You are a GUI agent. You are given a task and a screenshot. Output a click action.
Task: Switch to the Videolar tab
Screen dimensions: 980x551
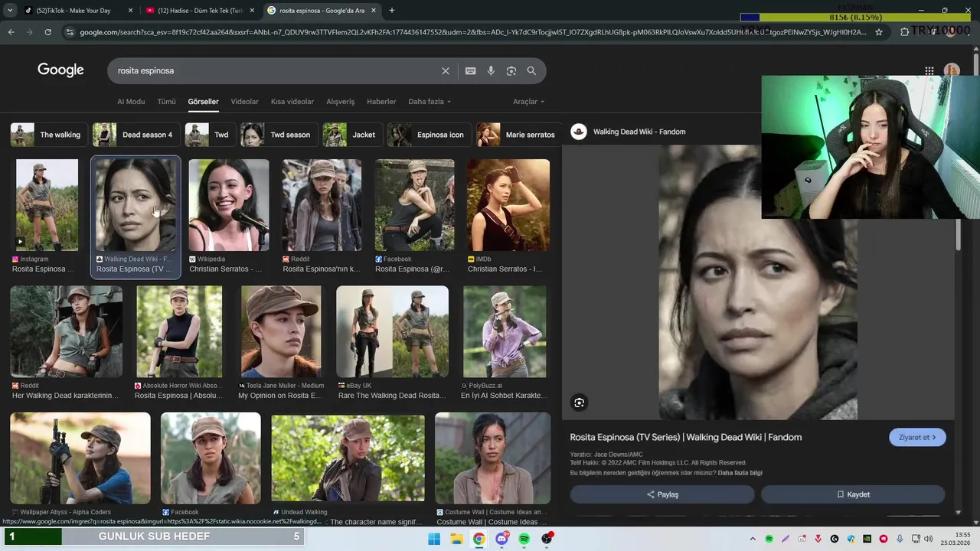click(x=244, y=102)
